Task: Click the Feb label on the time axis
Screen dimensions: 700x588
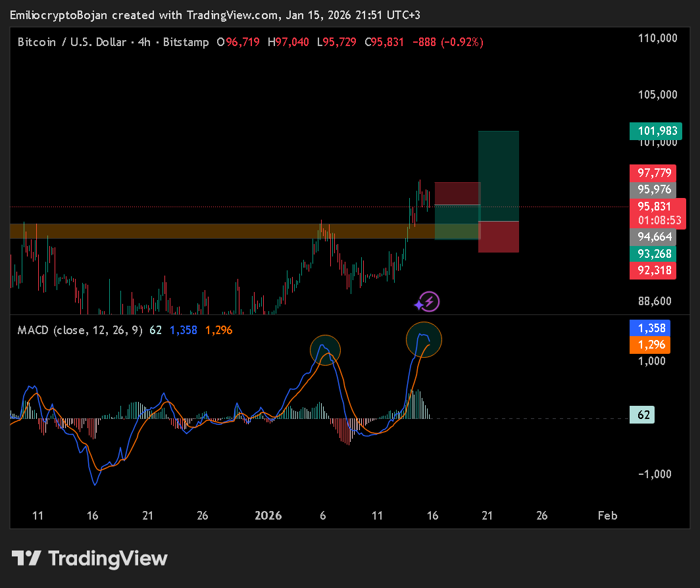Action: point(607,516)
